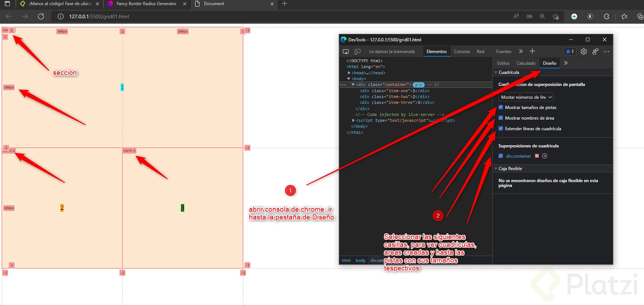The image size is (644, 305).
Task: Select the item-two div line
Action: (x=395, y=97)
